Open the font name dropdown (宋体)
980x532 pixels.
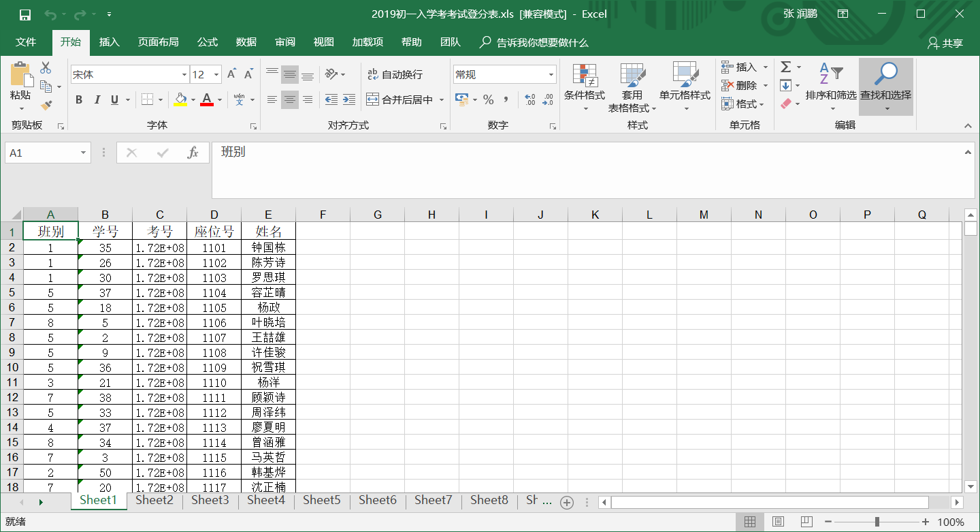point(184,74)
